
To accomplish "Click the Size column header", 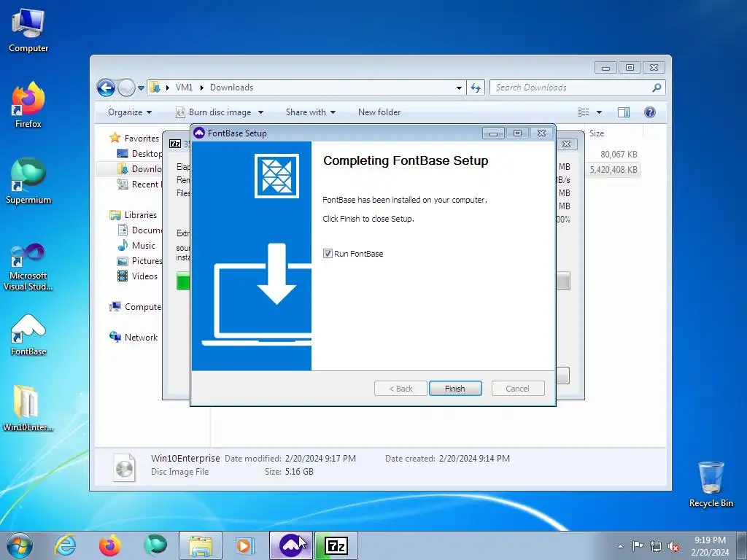I will [x=597, y=133].
